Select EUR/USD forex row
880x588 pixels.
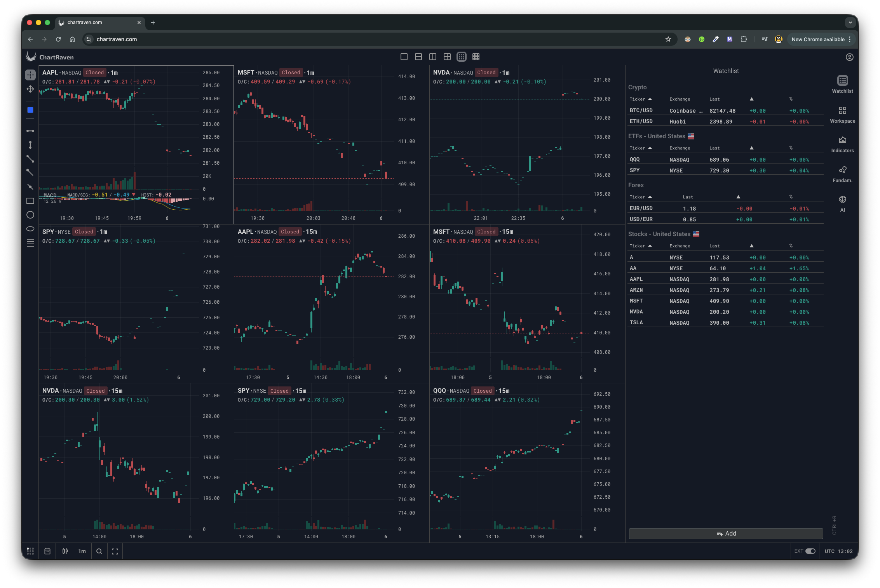726,209
